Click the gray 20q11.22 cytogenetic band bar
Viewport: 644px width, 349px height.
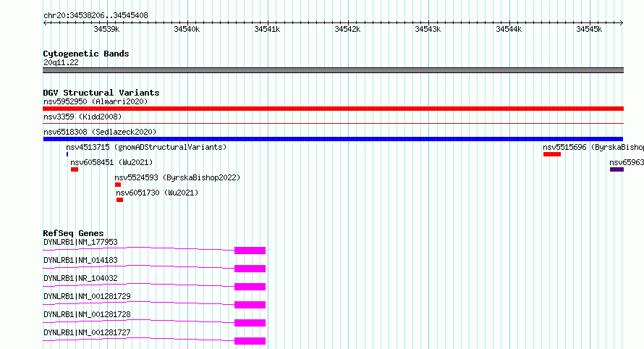(x=333, y=70)
